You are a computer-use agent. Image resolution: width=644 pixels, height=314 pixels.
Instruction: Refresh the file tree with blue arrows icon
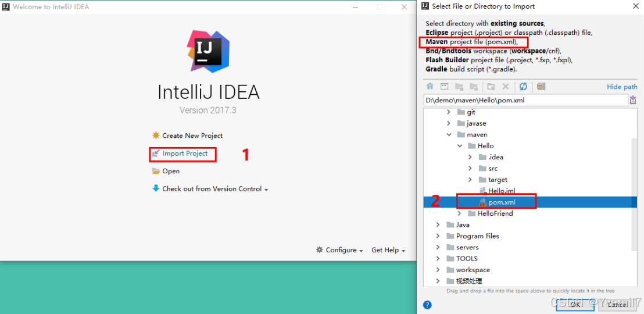[523, 86]
